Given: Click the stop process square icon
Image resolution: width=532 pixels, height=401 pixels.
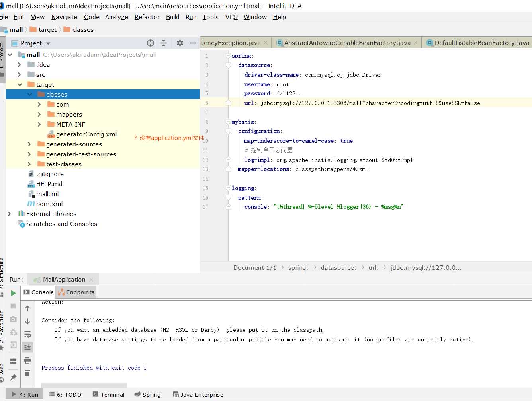Looking at the screenshot, I should click(x=13, y=306).
